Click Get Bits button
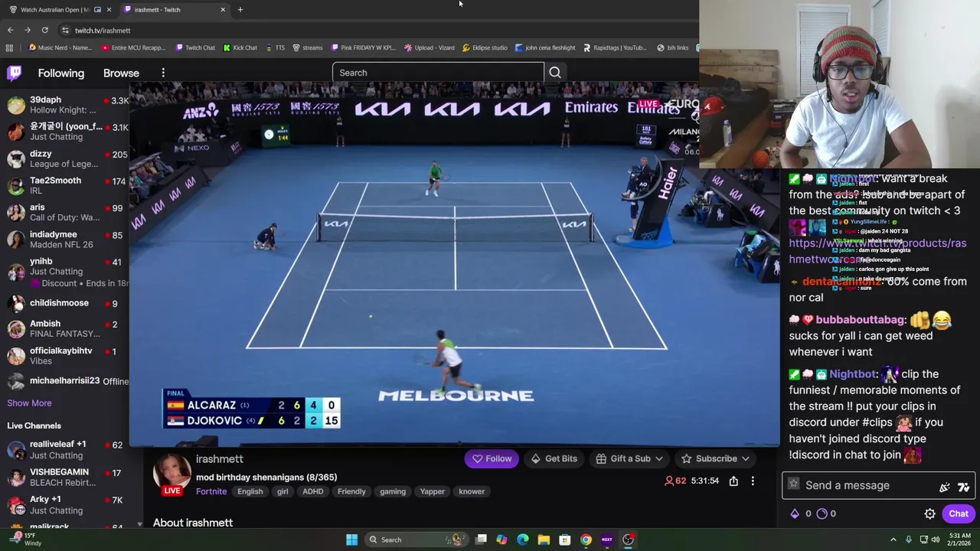The image size is (980, 551). [554, 458]
